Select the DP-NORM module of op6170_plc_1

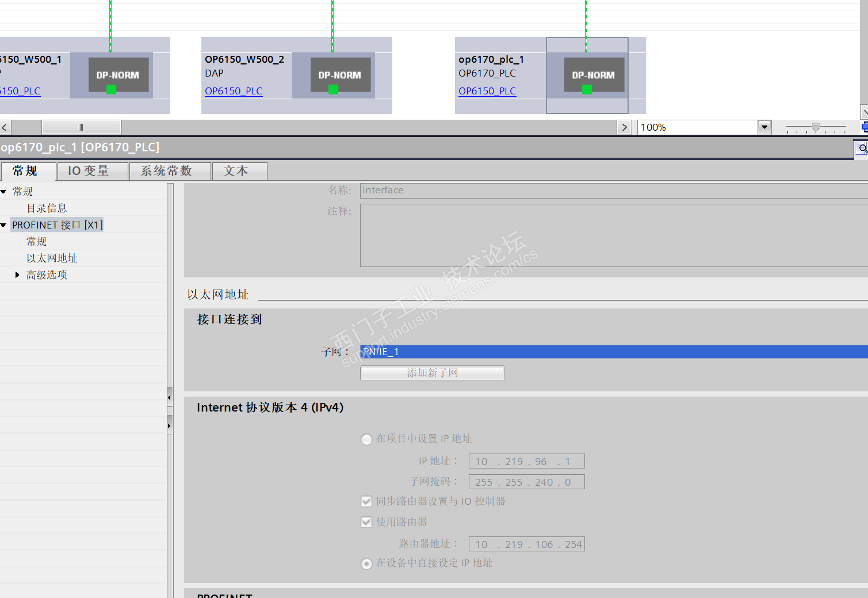click(594, 75)
